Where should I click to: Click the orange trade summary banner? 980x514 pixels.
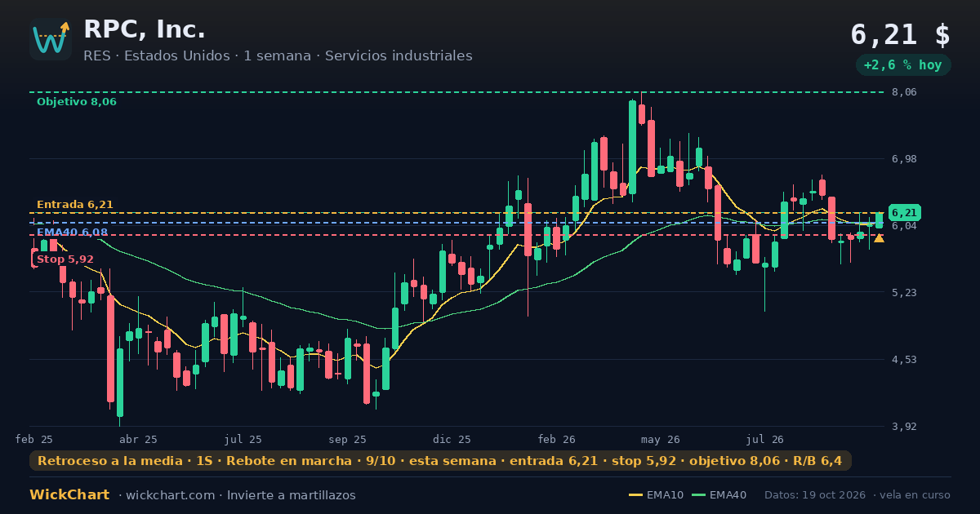pyautogui.click(x=440, y=461)
